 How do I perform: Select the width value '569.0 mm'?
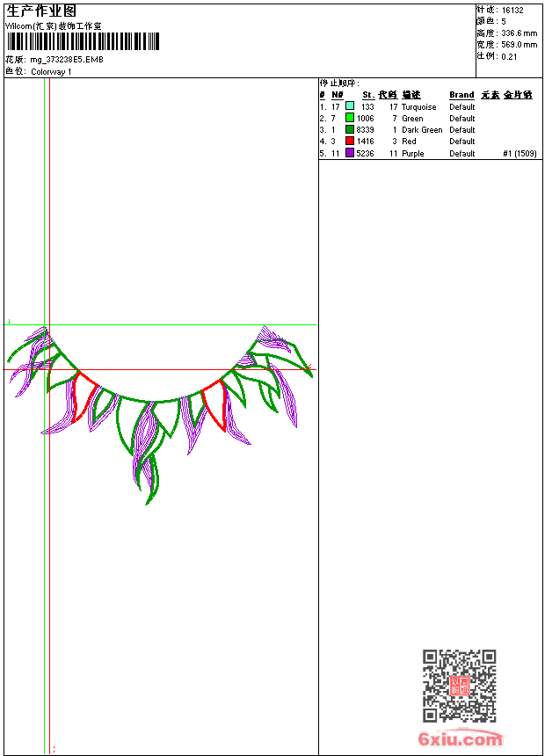[519, 45]
